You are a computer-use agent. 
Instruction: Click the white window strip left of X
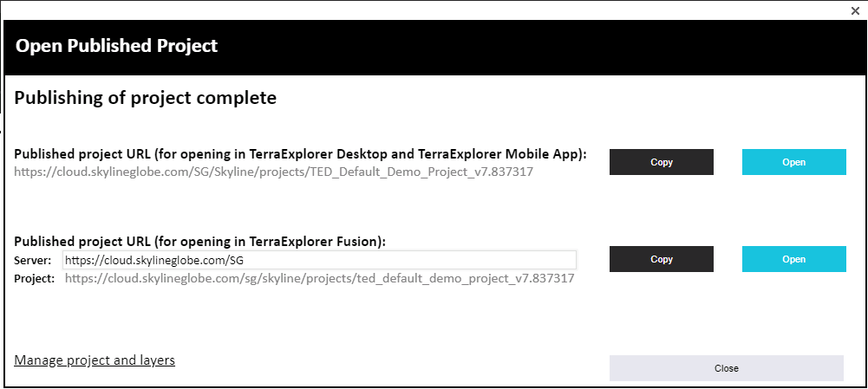[434, 10]
